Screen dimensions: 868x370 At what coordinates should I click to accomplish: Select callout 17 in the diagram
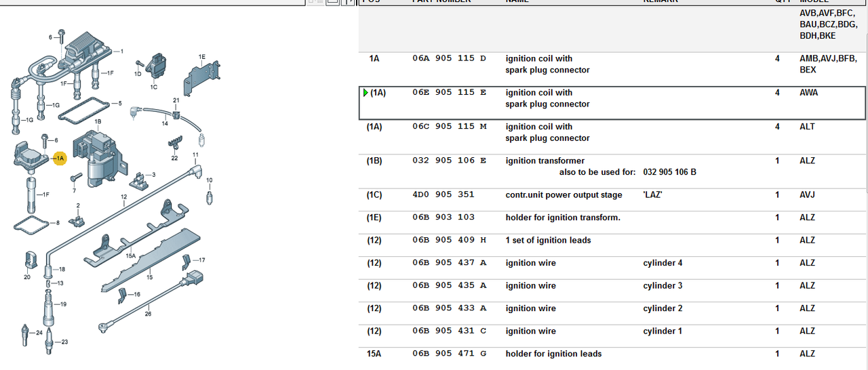[201, 260]
